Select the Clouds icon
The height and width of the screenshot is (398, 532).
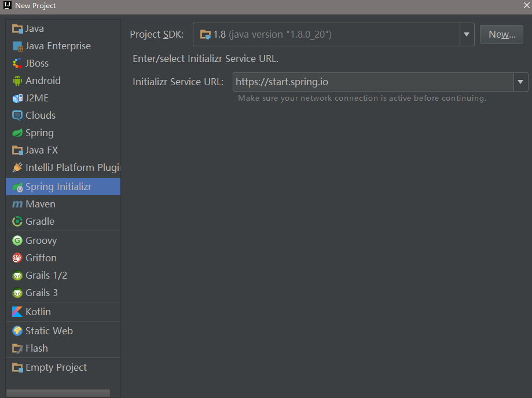coord(17,115)
